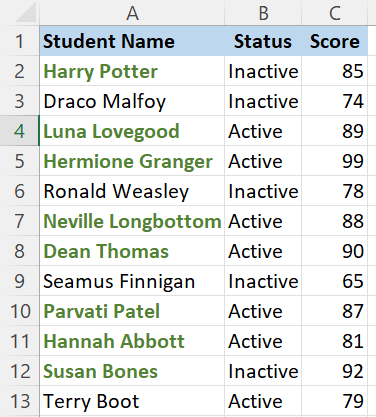Screen dimensions: 376x417
Task: Select row 9 header
Action: 20,281
